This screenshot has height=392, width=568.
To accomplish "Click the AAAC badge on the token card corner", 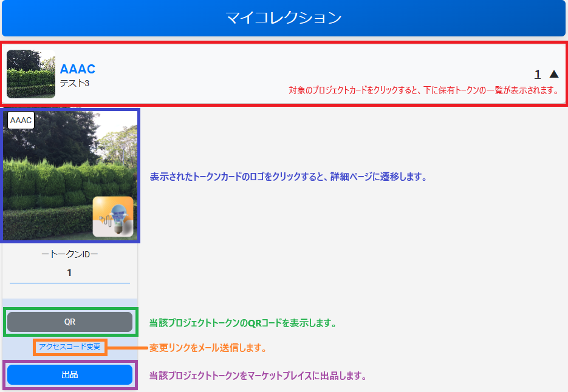I will (x=21, y=121).
